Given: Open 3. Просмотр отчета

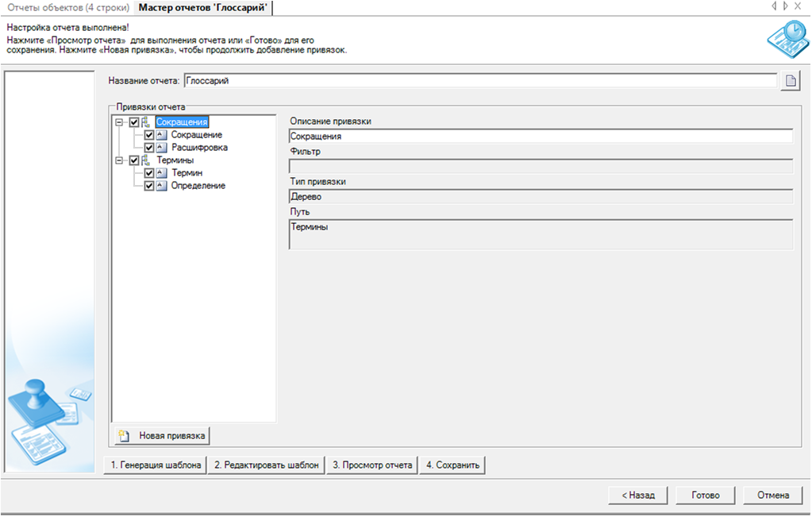Looking at the screenshot, I should coord(372,465).
